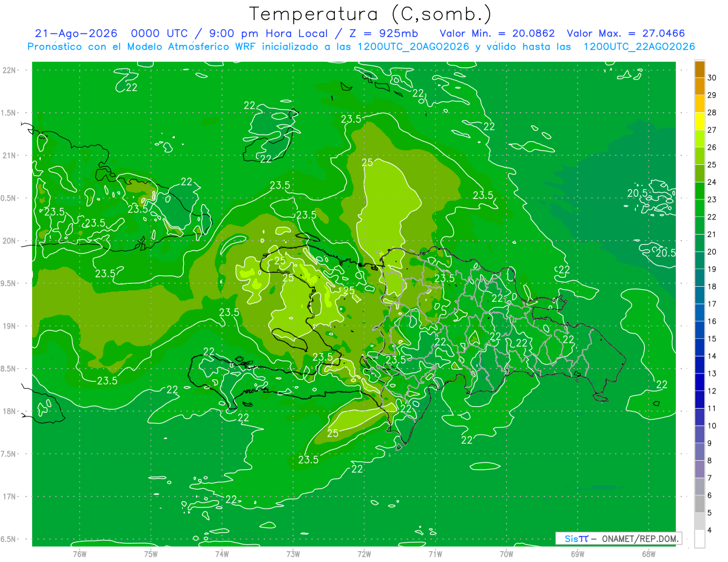Pick the white swatch below the 4 label
The image size is (728, 562).
[x=699, y=538]
